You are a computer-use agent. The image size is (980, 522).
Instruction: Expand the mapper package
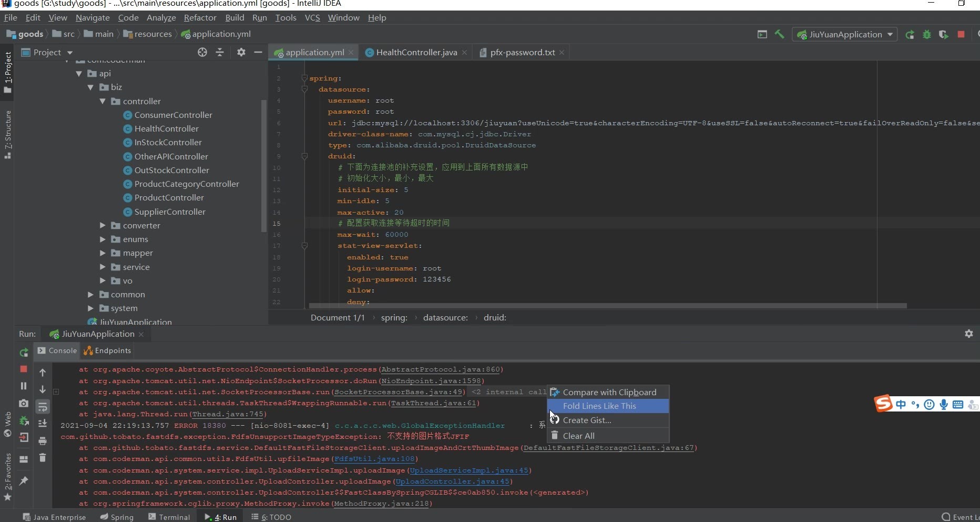103,253
